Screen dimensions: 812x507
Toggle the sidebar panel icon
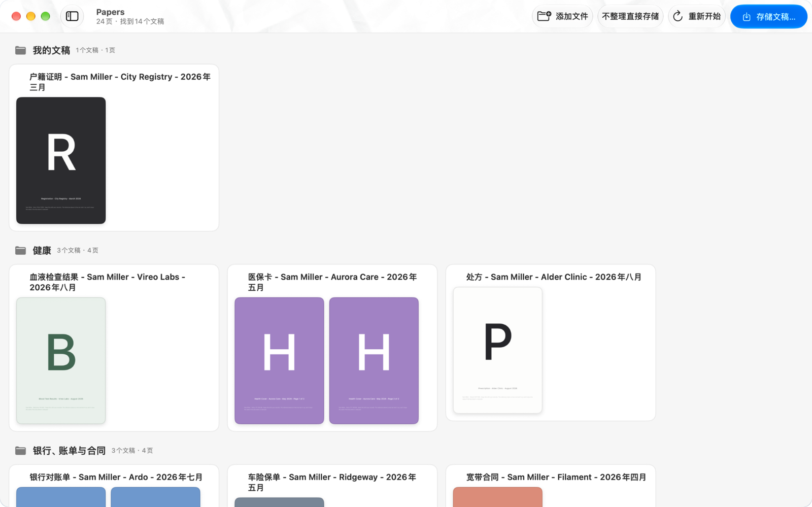point(72,16)
